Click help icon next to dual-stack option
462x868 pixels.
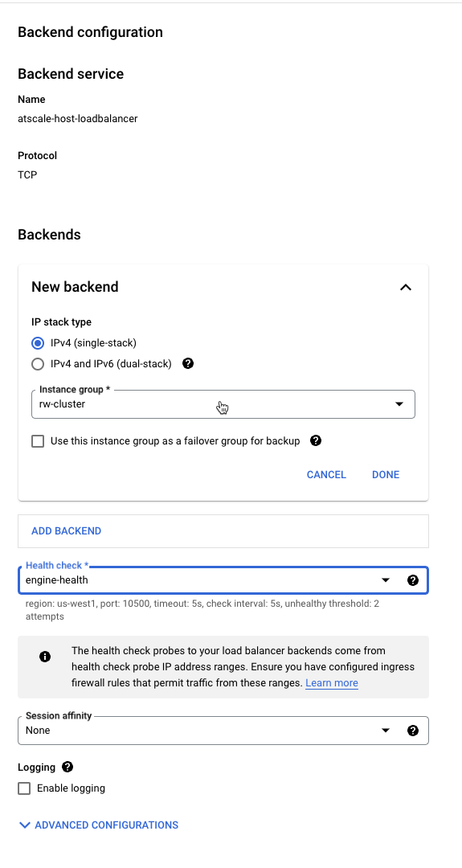188,364
